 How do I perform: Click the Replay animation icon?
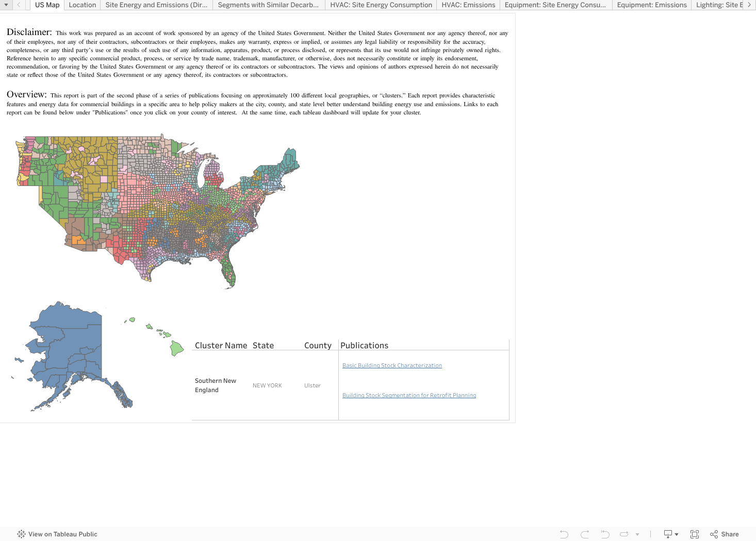[x=624, y=534]
